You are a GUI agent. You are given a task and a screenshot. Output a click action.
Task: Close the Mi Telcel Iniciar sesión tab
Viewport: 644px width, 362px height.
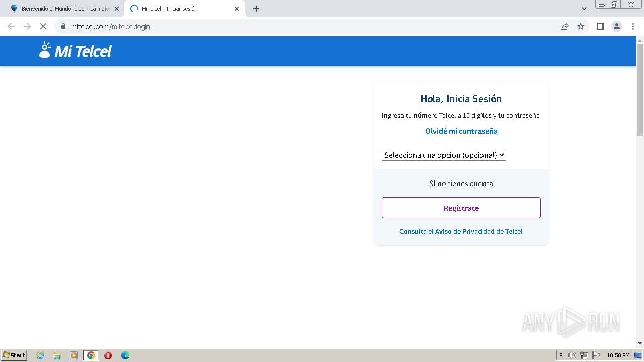click(237, 9)
